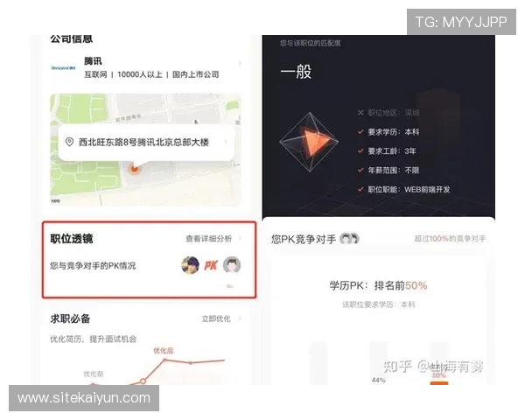Click the 求职必备 heading
The width and height of the screenshot is (525, 420).
70,318
